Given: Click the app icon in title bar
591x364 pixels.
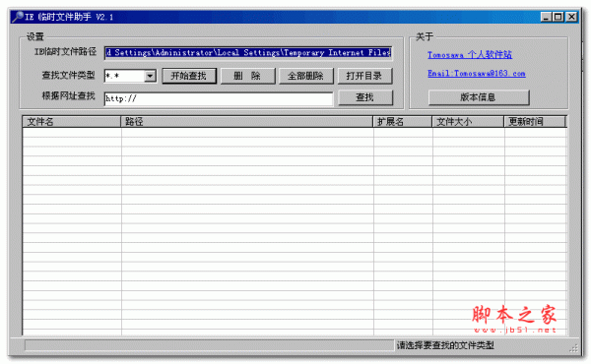Looking at the screenshot, I should (x=18, y=17).
